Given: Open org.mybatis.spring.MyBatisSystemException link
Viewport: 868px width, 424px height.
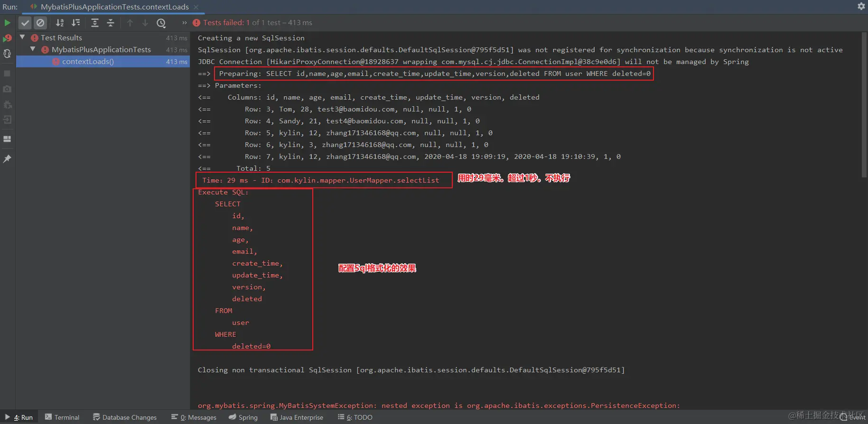Looking at the screenshot, I should click(285, 406).
